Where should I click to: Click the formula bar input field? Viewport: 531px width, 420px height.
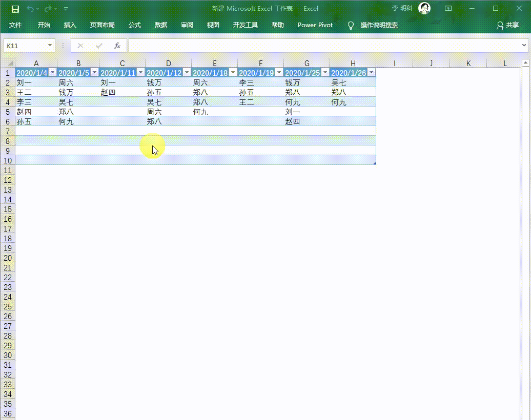click(x=323, y=46)
